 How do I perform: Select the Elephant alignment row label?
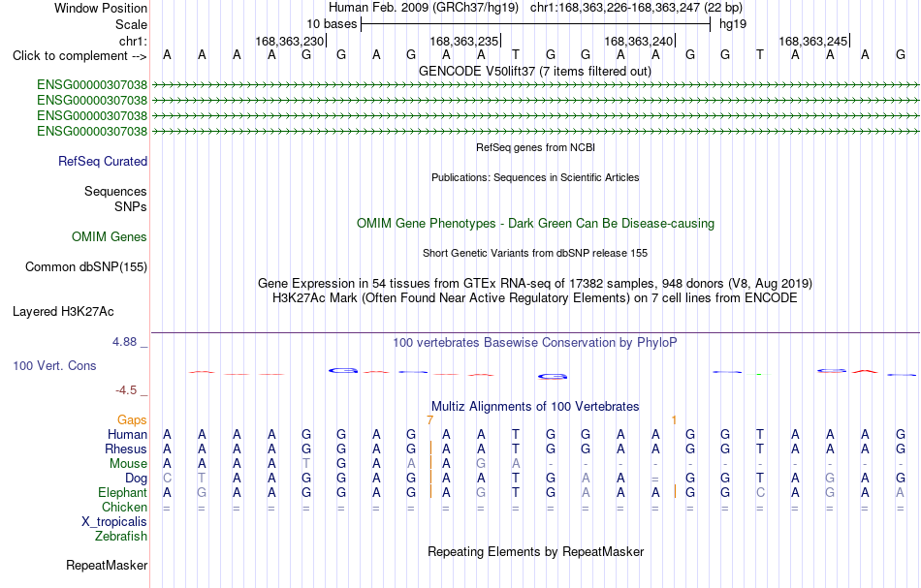click(122, 492)
